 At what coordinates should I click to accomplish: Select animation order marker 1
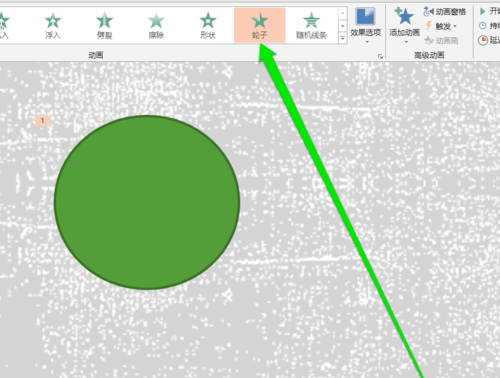click(42, 121)
